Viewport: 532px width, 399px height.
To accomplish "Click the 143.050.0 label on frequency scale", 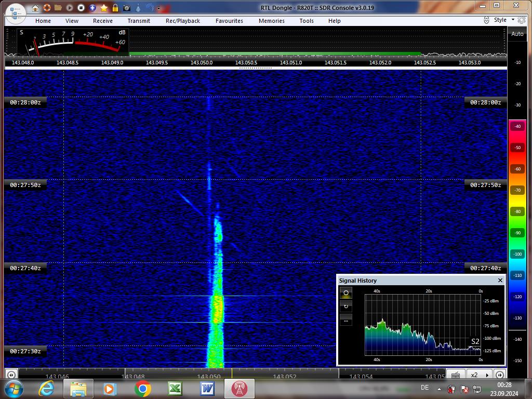I will (202, 62).
